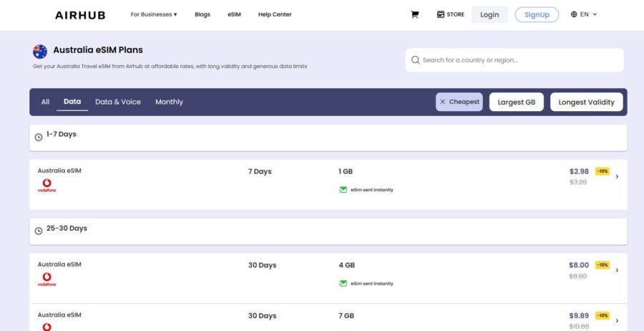Click the Australia flag icon
Screen dimensions: 644x331
(x=40, y=52)
